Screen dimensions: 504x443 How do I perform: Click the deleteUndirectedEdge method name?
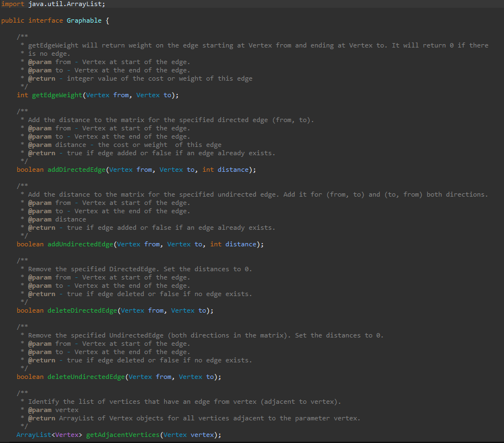[86, 377]
